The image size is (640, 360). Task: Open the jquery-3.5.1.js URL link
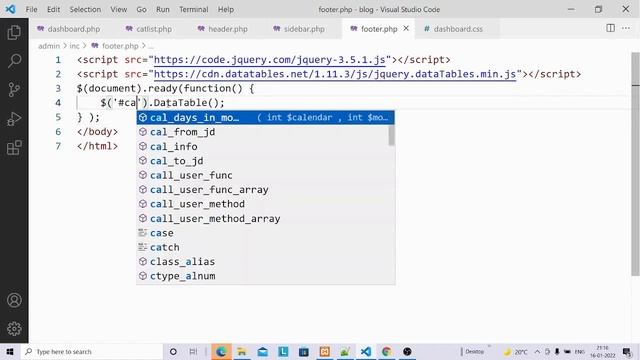[269, 60]
